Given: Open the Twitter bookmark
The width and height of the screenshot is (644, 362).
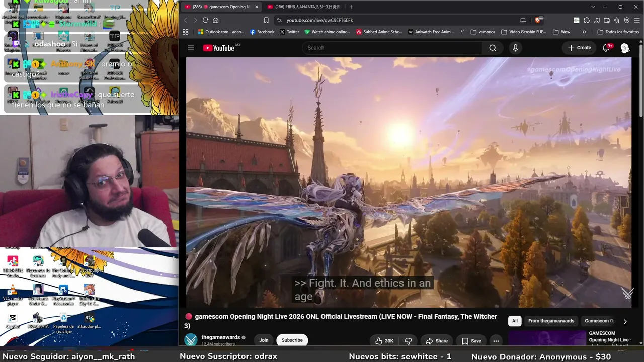Looking at the screenshot, I should click(289, 32).
